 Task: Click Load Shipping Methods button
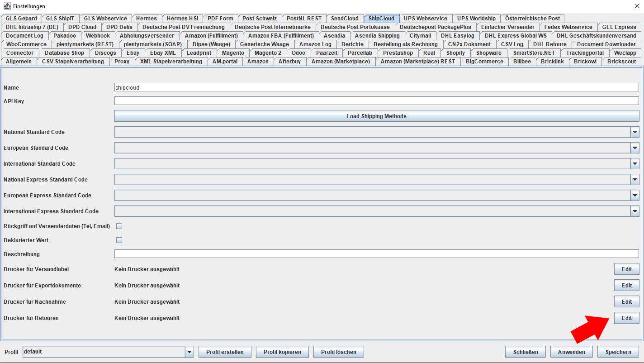(x=377, y=116)
